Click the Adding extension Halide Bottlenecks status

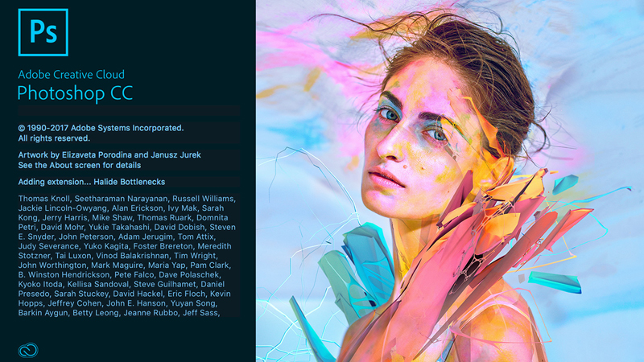(92, 182)
